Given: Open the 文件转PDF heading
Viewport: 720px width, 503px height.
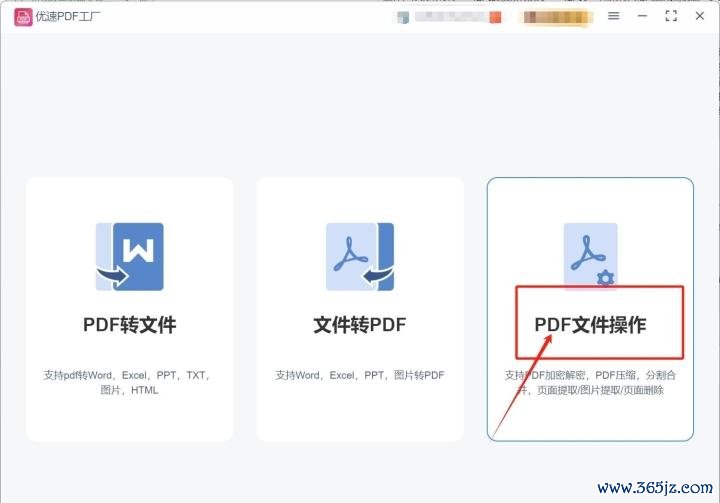Looking at the screenshot, I should 360,325.
